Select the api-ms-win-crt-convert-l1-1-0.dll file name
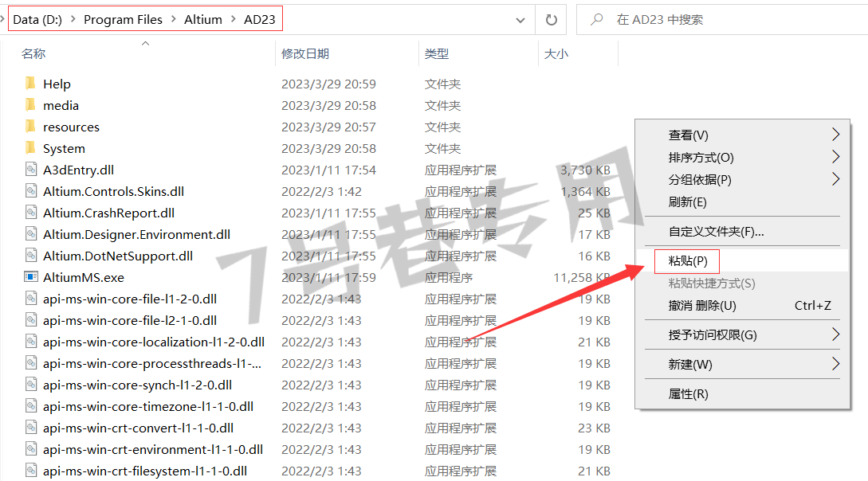Screen dimensions: 868x481 pos(139,428)
